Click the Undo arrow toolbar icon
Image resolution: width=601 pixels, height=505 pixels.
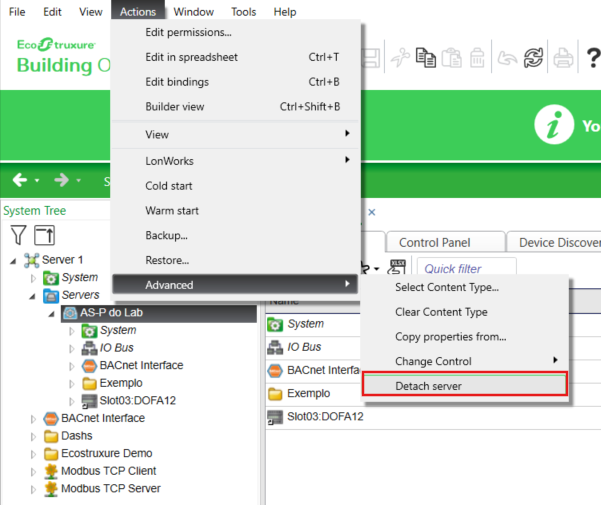tap(507, 58)
